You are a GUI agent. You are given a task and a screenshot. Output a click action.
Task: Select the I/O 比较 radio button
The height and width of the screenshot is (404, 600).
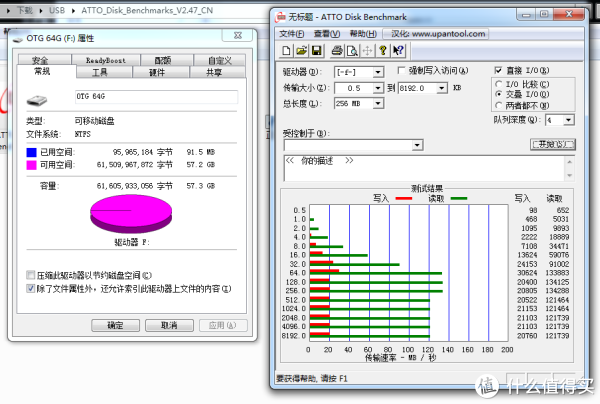(x=498, y=84)
